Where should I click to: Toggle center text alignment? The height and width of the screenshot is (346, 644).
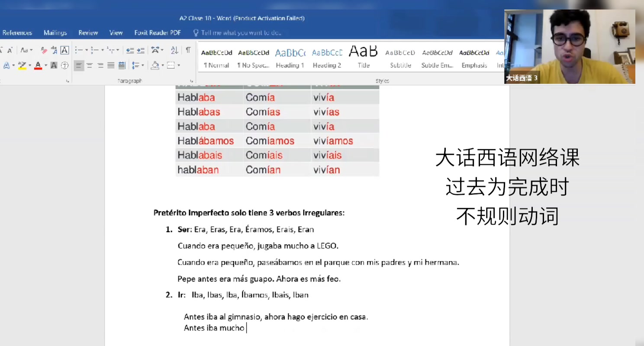(x=89, y=66)
